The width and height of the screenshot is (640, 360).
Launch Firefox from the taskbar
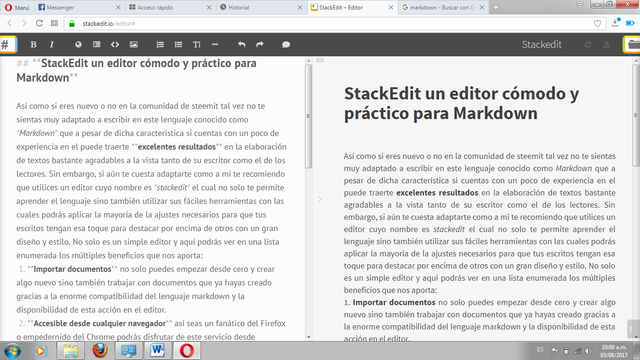(x=100, y=351)
